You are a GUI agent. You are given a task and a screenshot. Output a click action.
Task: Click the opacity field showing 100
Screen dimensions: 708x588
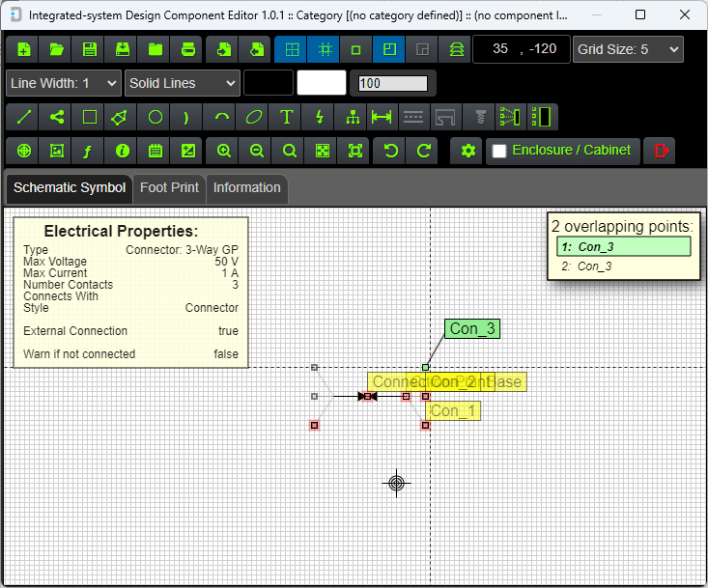click(393, 83)
